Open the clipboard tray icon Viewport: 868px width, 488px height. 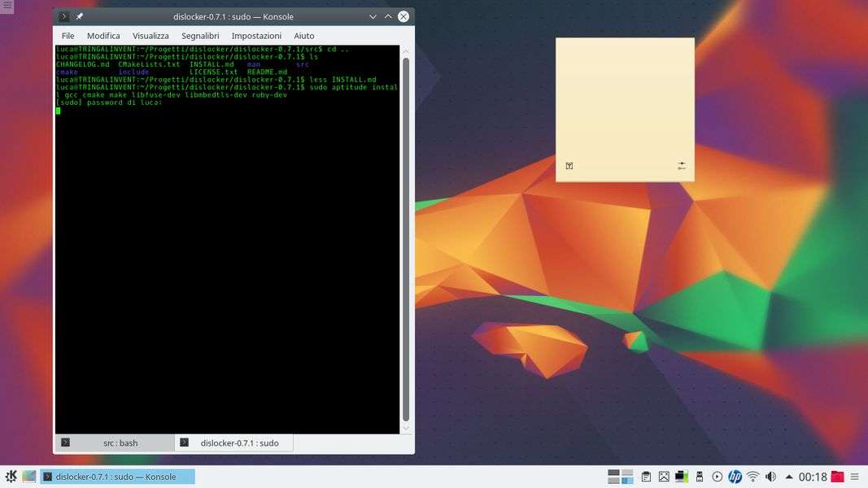point(646,477)
